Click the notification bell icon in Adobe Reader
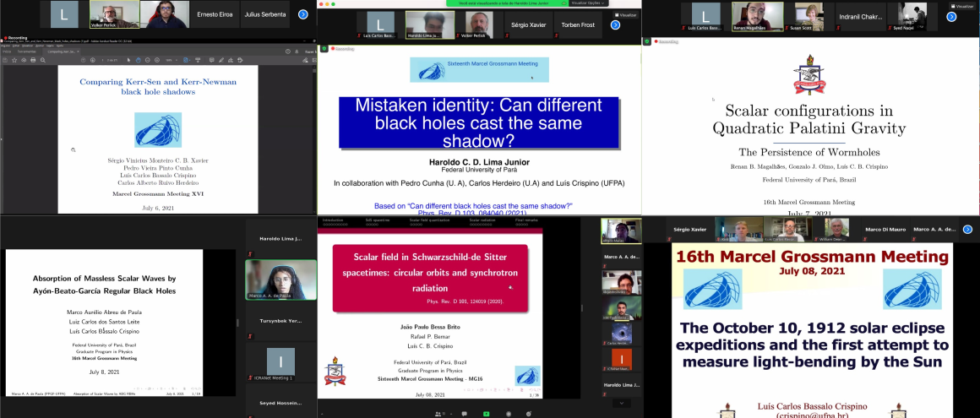The height and width of the screenshot is (418, 980). coord(297,52)
